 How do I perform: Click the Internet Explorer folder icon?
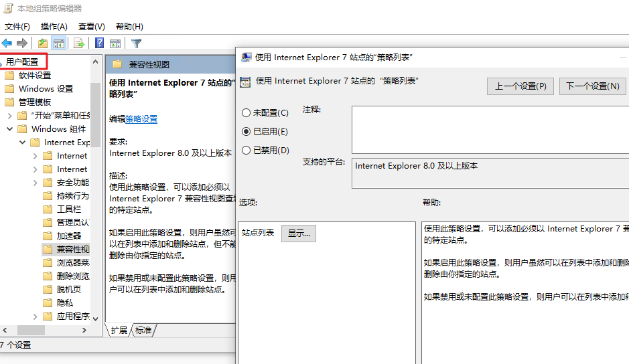36,143
